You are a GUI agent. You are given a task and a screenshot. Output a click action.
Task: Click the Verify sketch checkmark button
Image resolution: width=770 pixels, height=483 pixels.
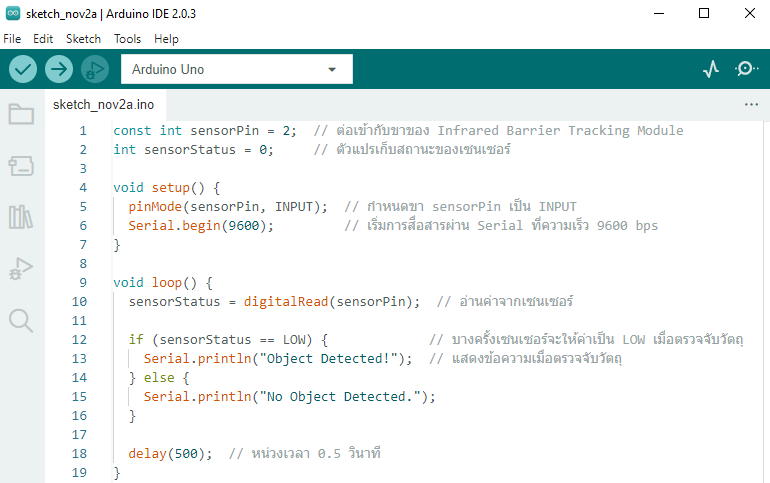point(23,69)
